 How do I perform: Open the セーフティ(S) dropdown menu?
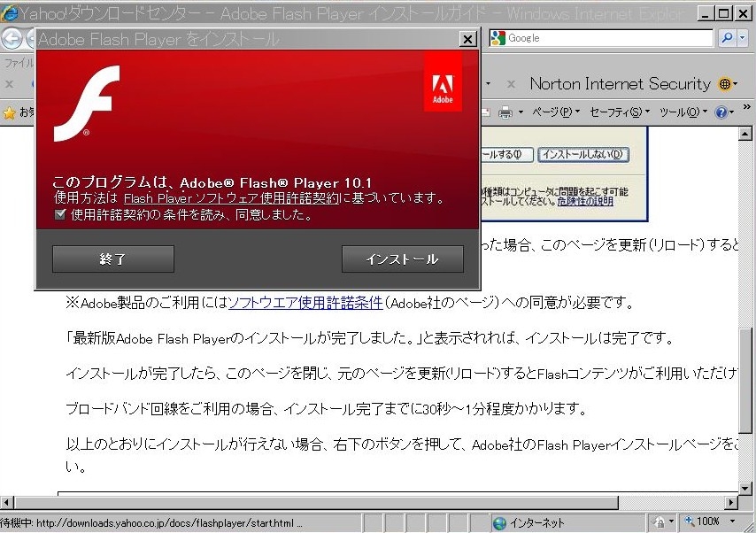620,112
